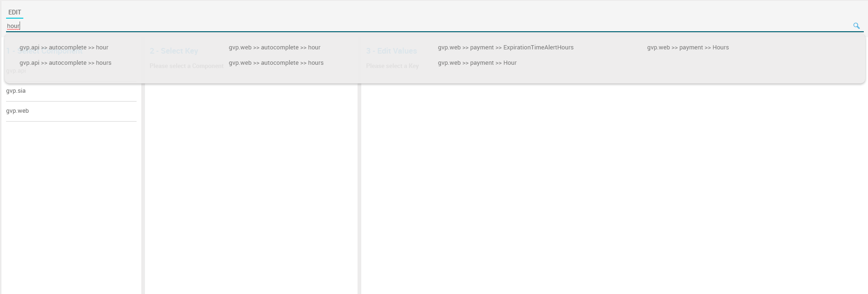Pick gvp.web >> payment >> ExpirationTimeAlertHours
Viewport: 868px width, 294px height.
point(506,48)
